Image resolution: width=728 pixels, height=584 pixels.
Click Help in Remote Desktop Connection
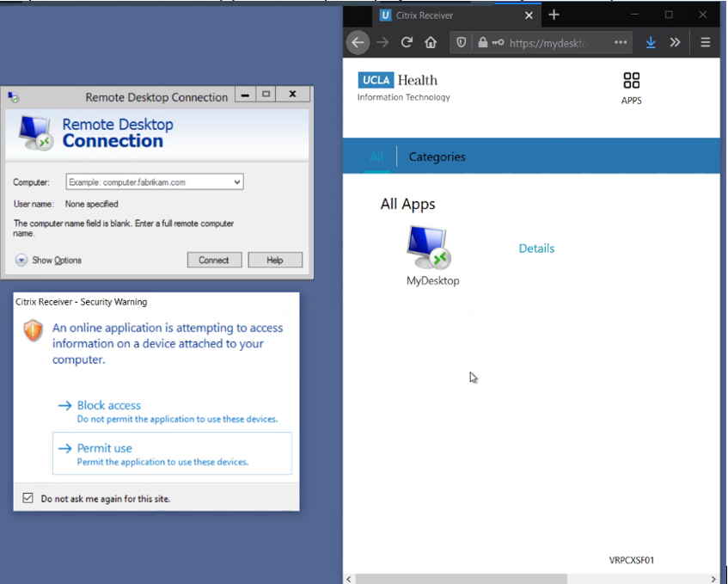pyautogui.click(x=275, y=260)
